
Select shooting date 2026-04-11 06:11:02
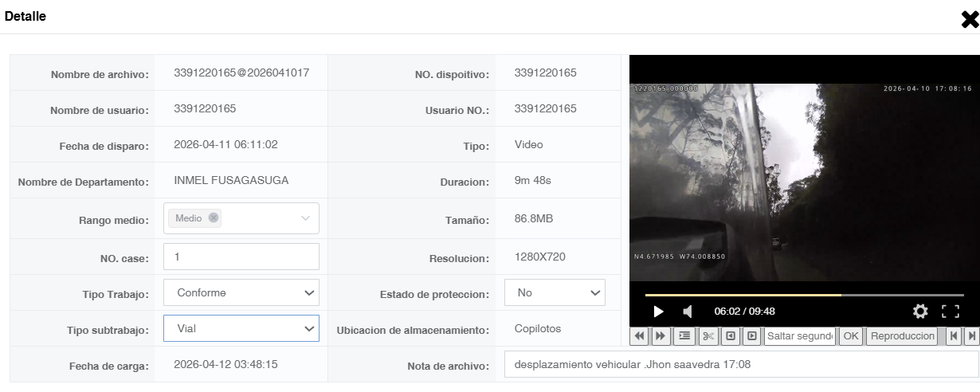(x=225, y=144)
